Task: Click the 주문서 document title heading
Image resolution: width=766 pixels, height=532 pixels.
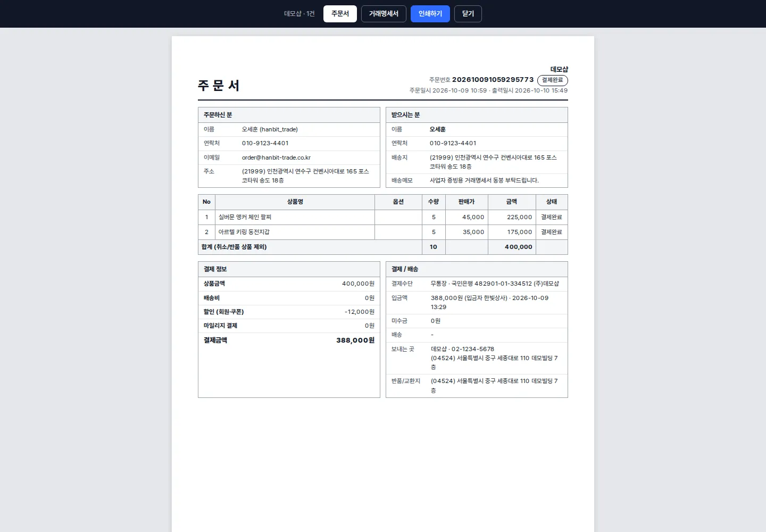Action: (219, 86)
